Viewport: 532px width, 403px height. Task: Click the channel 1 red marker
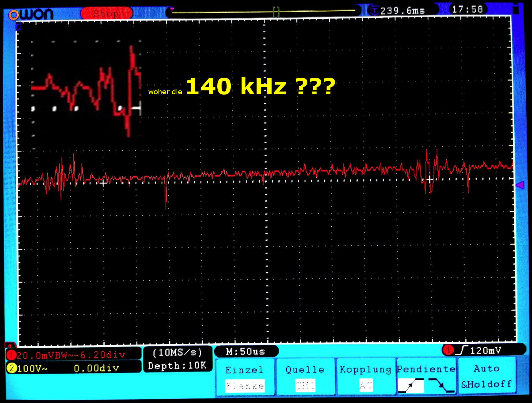tap(11, 355)
